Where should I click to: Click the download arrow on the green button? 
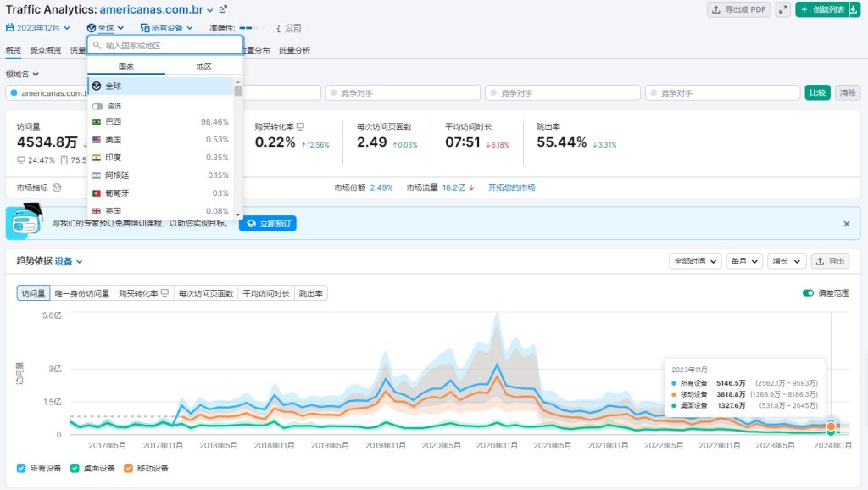coord(853,9)
